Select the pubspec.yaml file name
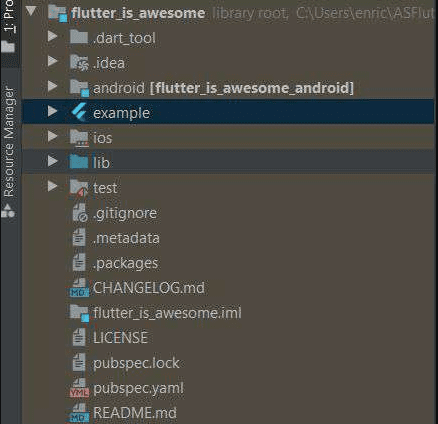 point(138,388)
